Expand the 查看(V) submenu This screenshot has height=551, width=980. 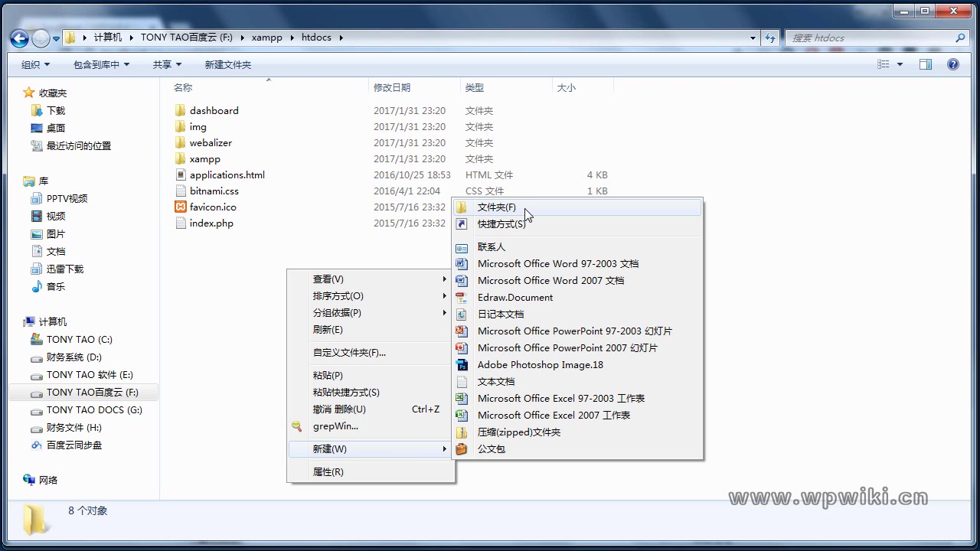(x=371, y=279)
